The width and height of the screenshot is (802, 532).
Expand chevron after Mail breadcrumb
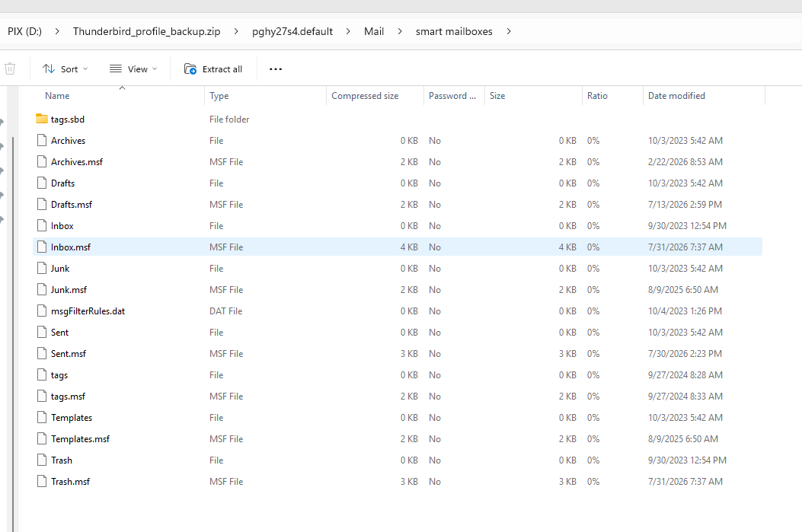(x=399, y=31)
